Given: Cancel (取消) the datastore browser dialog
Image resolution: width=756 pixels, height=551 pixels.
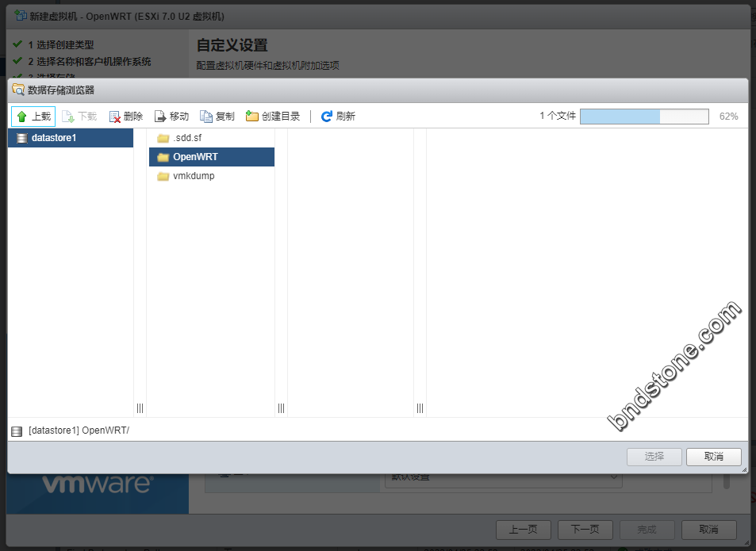Looking at the screenshot, I should tap(714, 456).
